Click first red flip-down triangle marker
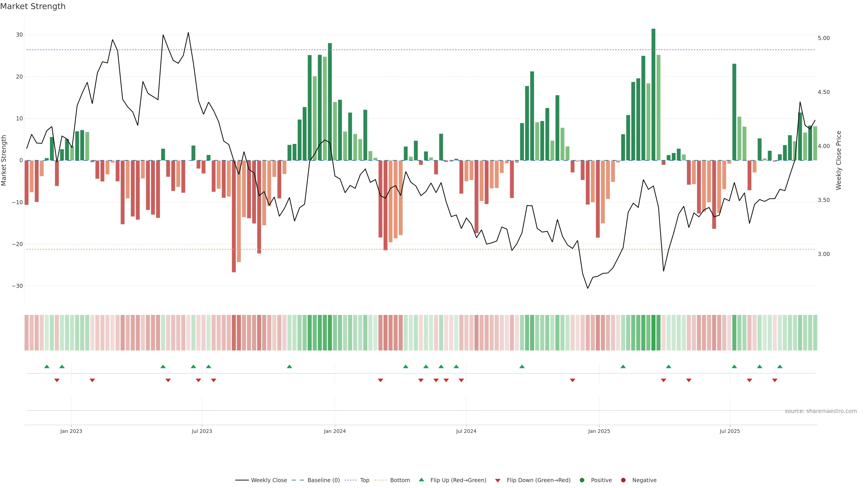 pos(57,380)
